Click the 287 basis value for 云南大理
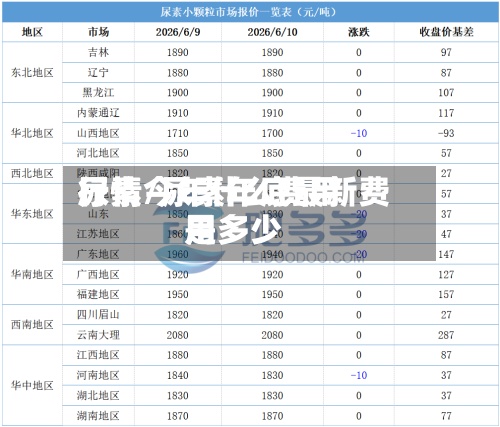Image resolution: width=500 pixels, height=427 pixels. [x=446, y=335]
